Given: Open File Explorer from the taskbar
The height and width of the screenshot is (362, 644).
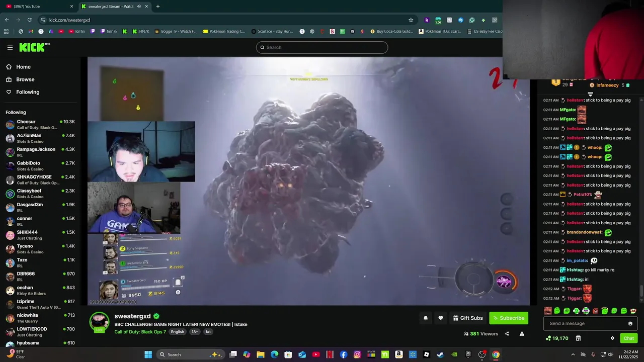Looking at the screenshot, I should 261,354.
